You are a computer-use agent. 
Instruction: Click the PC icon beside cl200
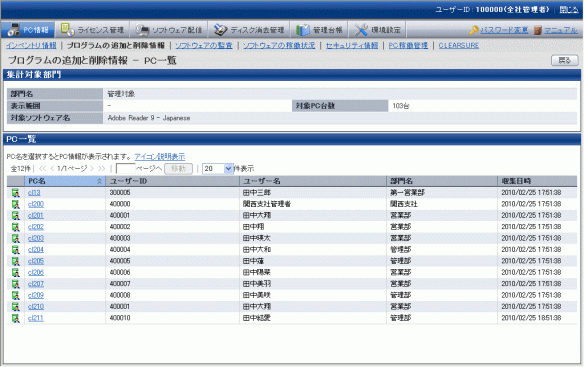15,204
